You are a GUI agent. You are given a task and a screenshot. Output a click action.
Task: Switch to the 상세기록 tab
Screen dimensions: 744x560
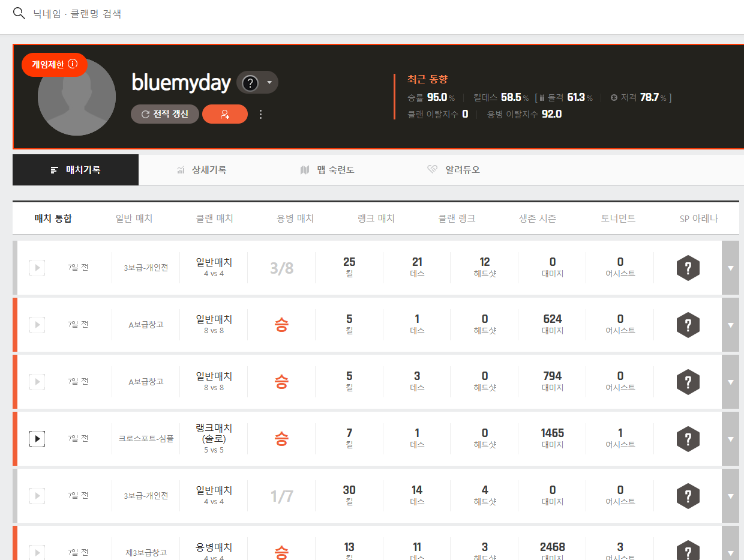pyautogui.click(x=202, y=170)
